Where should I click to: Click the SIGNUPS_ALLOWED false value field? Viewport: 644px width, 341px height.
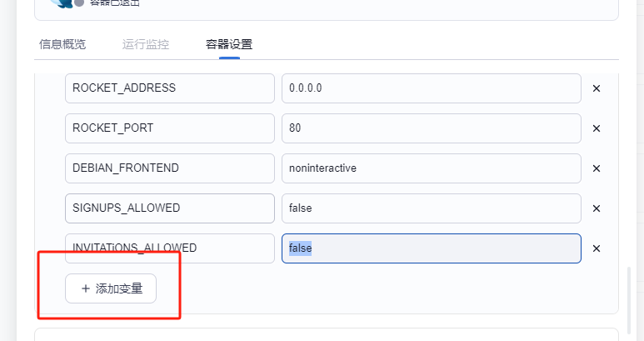pos(431,208)
